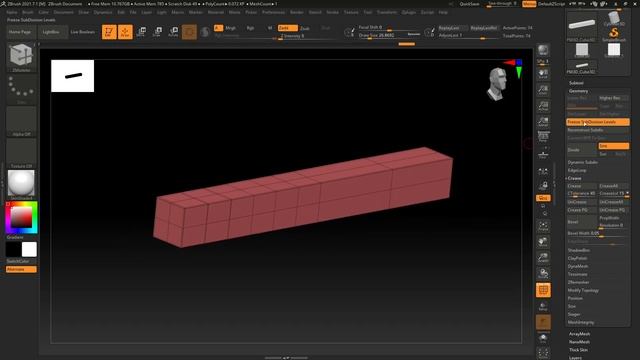Expand the Dynamic Subdiv subsection
640x360 pixels.
coord(582,162)
